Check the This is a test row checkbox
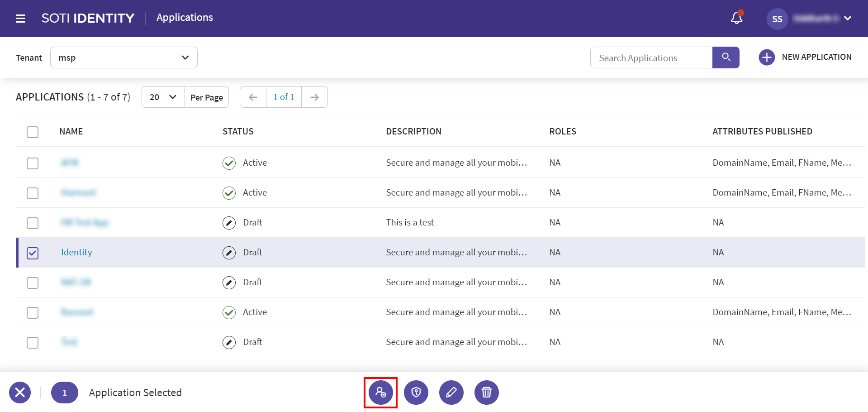 pyautogui.click(x=33, y=223)
